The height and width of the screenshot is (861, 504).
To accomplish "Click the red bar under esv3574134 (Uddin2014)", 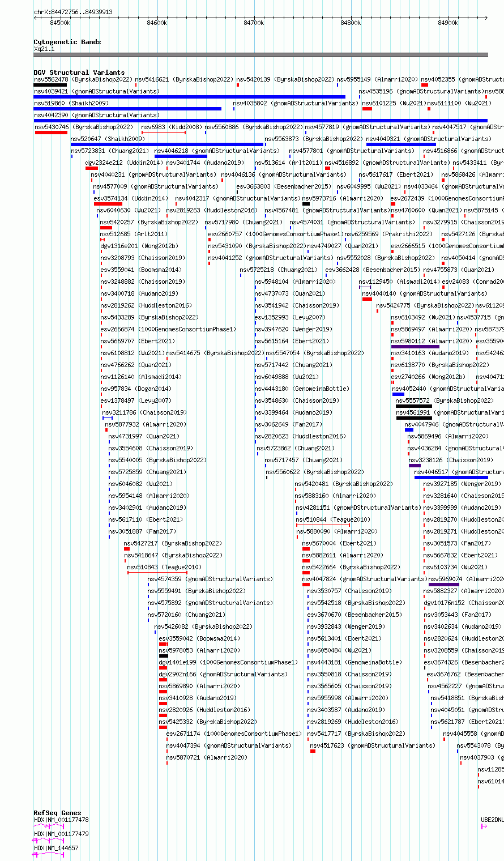I will pos(108,204).
